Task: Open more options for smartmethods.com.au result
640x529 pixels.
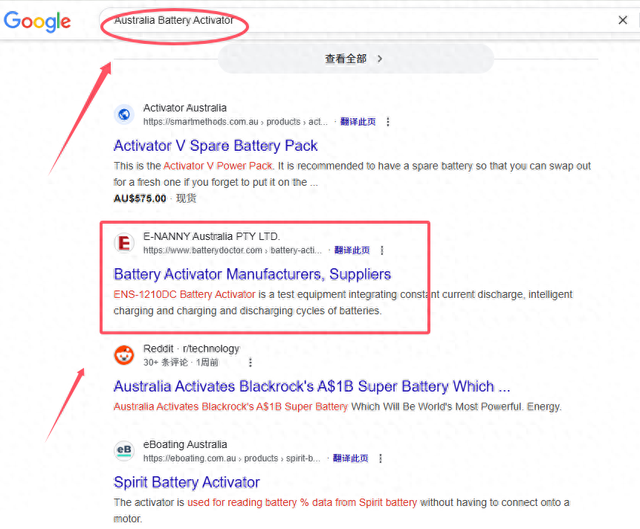Action: [x=388, y=122]
